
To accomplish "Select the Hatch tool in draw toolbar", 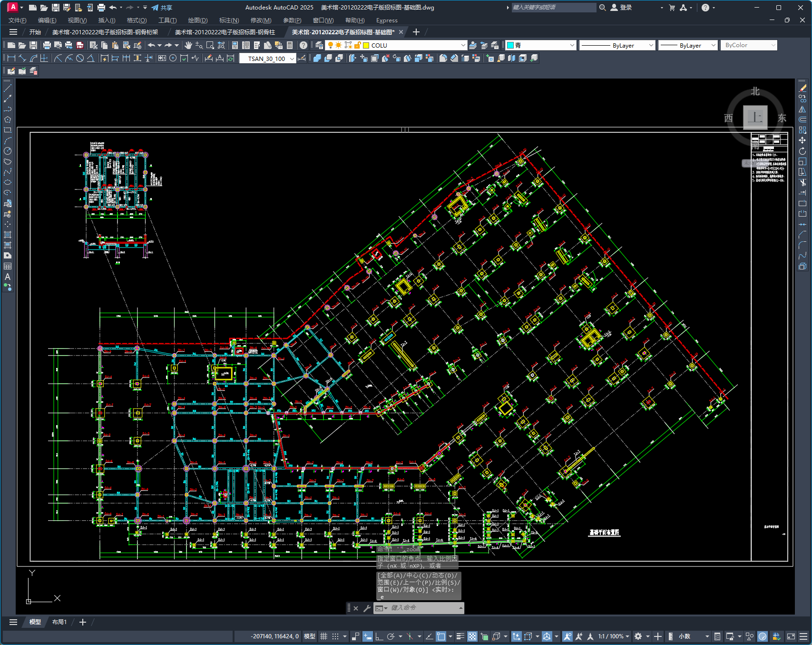I will tap(8, 235).
